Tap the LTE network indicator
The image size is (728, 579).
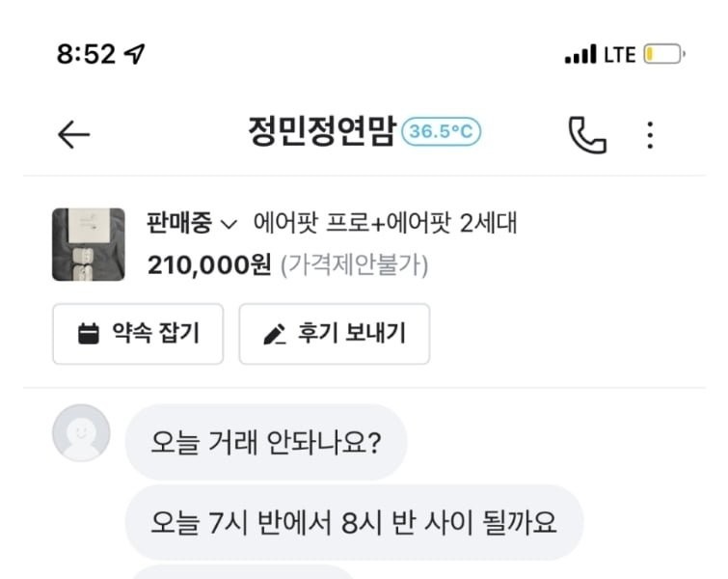pyautogui.click(x=619, y=55)
